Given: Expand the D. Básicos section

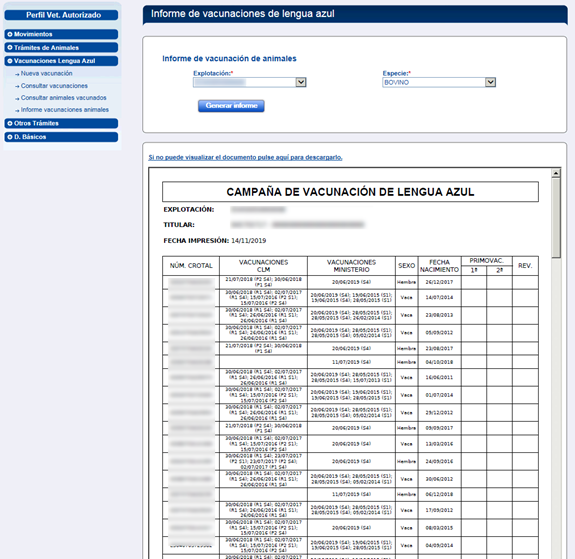Looking at the screenshot, I should pos(61,137).
